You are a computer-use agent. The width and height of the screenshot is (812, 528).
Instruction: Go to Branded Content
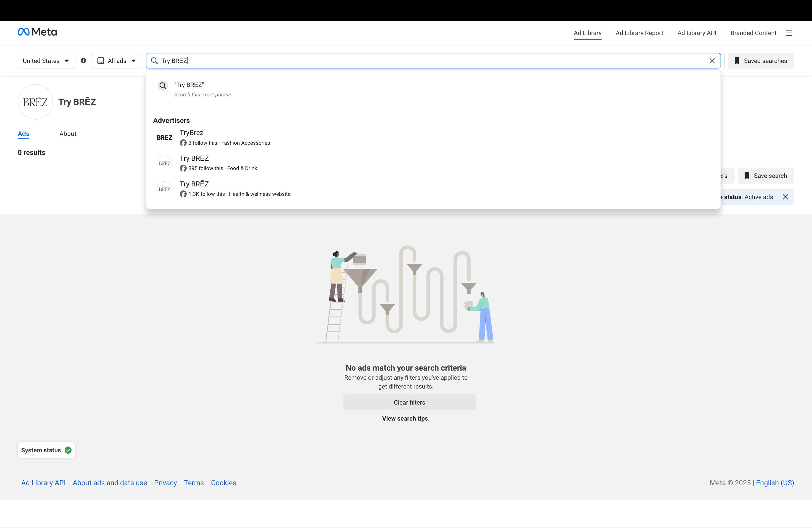coord(753,33)
